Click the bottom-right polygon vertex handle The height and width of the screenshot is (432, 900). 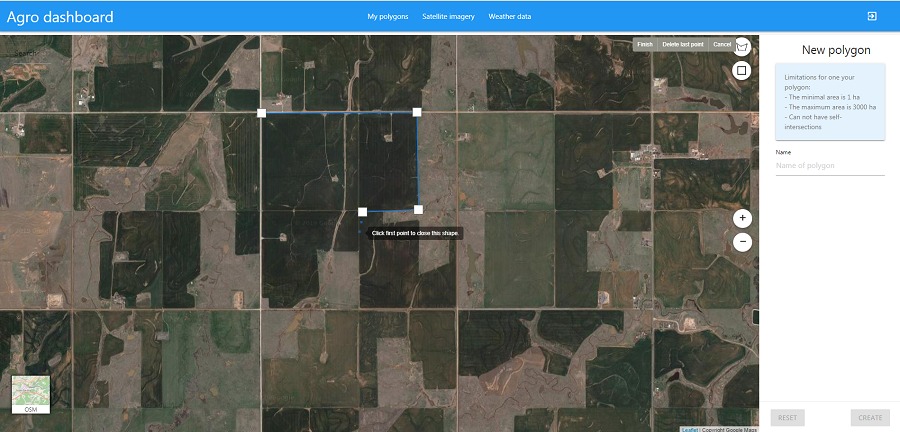418,209
